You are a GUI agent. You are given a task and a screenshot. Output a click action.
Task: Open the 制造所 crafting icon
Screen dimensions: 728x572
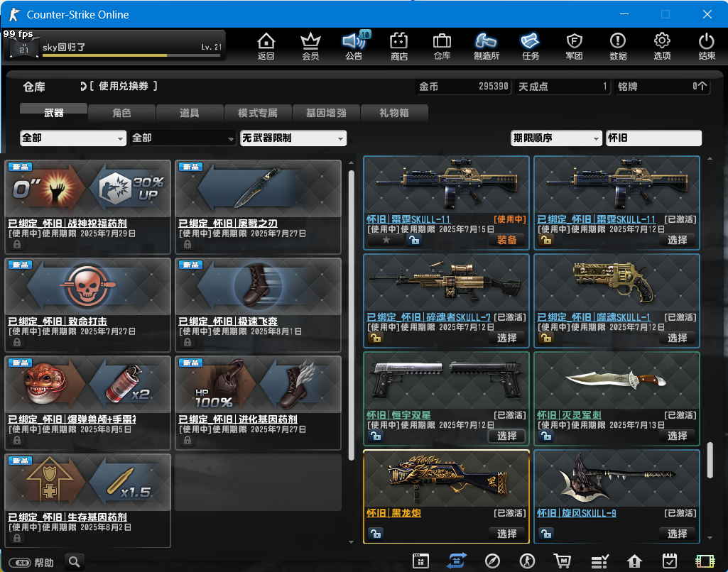pyautogui.click(x=486, y=46)
